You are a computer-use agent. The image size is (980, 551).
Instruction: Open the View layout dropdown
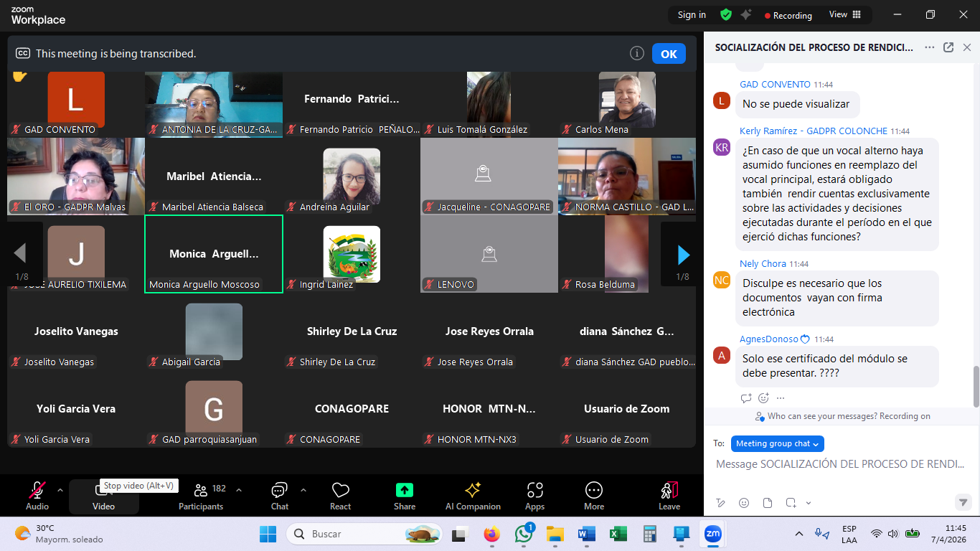[x=844, y=14]
